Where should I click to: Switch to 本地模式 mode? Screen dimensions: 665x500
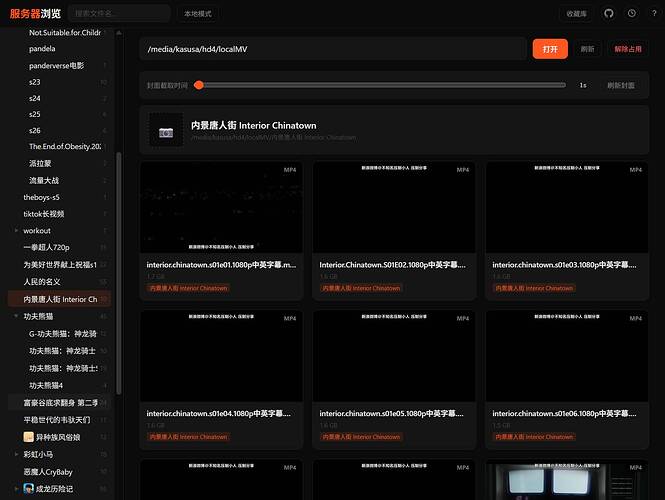pos(198,14)
